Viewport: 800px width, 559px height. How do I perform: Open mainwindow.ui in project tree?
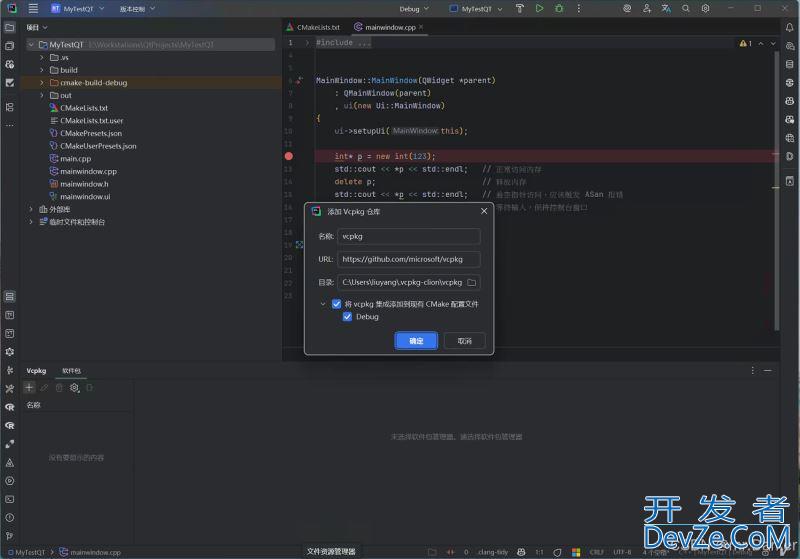pyautogui.click(x=85, y=197)
